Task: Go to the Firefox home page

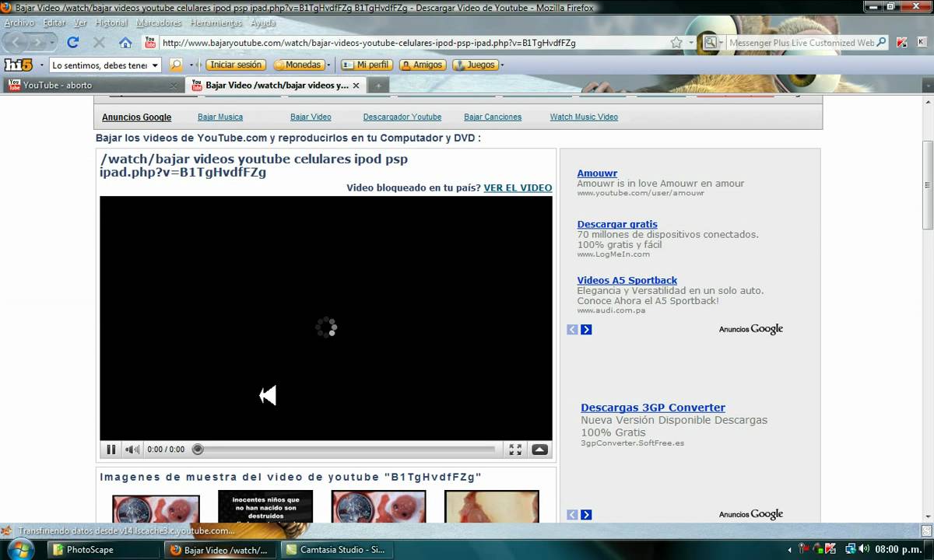Action: pyautogui.click(x=125, y=43)
